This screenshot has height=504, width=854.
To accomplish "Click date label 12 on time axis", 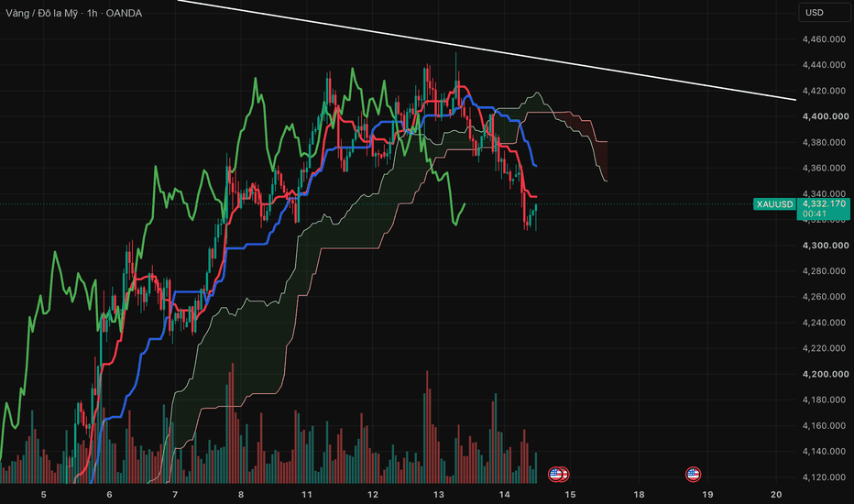I will (373, 495).
